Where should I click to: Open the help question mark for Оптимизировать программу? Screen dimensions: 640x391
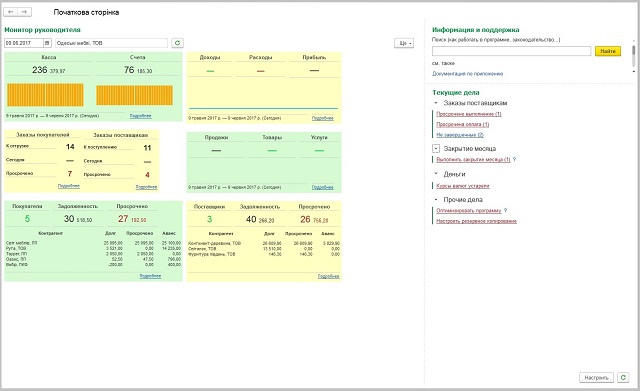pyautogui.click(x=505, y=211)
